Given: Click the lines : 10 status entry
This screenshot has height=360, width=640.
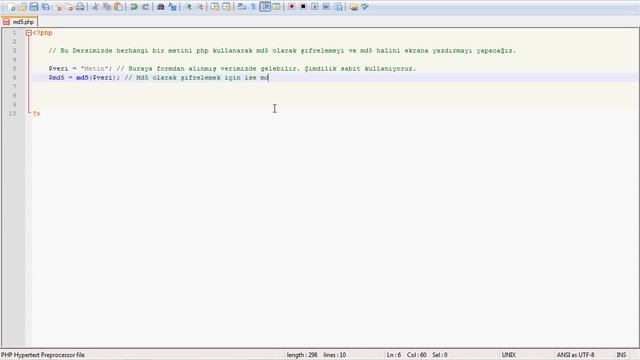Looking at the screenshot, I should (335, 355).
